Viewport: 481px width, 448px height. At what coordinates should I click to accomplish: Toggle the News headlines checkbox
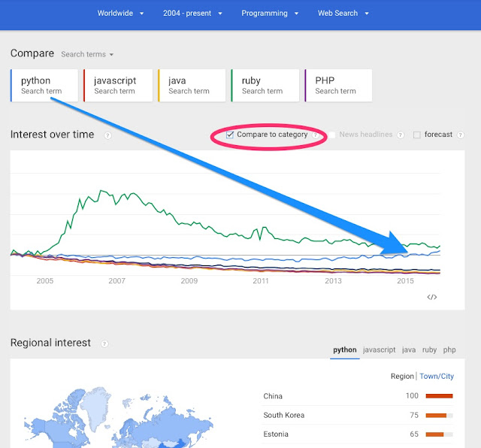point(331,135)
